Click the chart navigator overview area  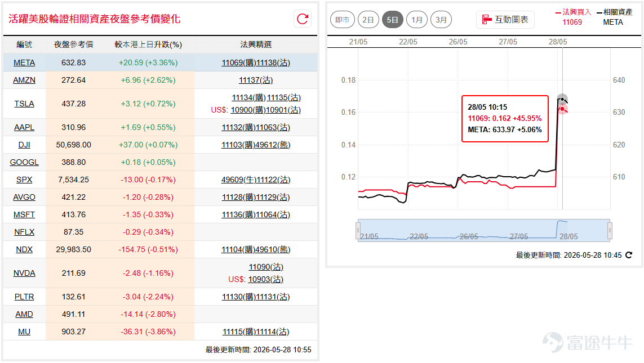(x=484, y=230)
